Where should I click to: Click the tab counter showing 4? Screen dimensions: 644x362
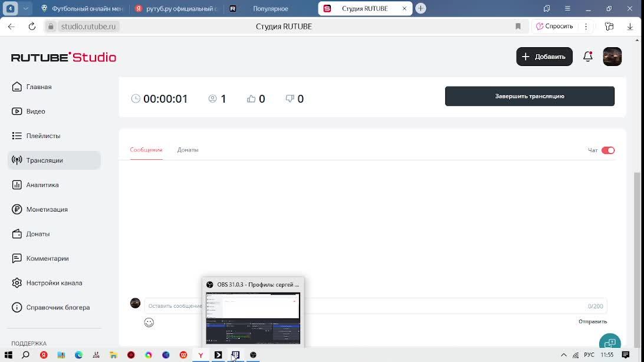tap(10, 8)
